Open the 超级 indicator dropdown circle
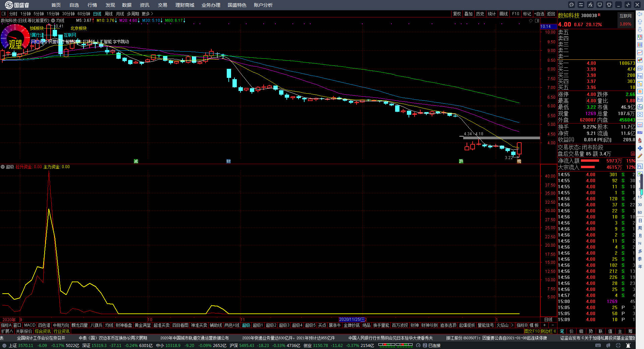Viewport: 644px width, 349px height. [x=3, y=167]
